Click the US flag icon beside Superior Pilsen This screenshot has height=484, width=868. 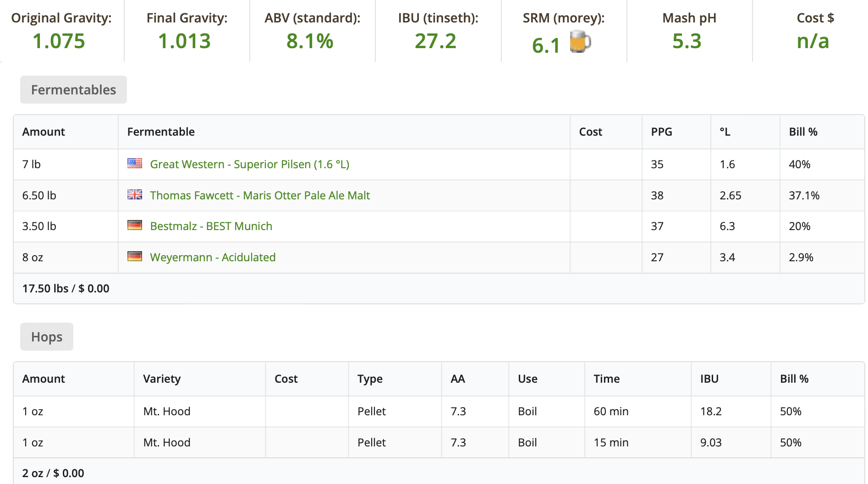pyautogui.click(x=135, y=163)
